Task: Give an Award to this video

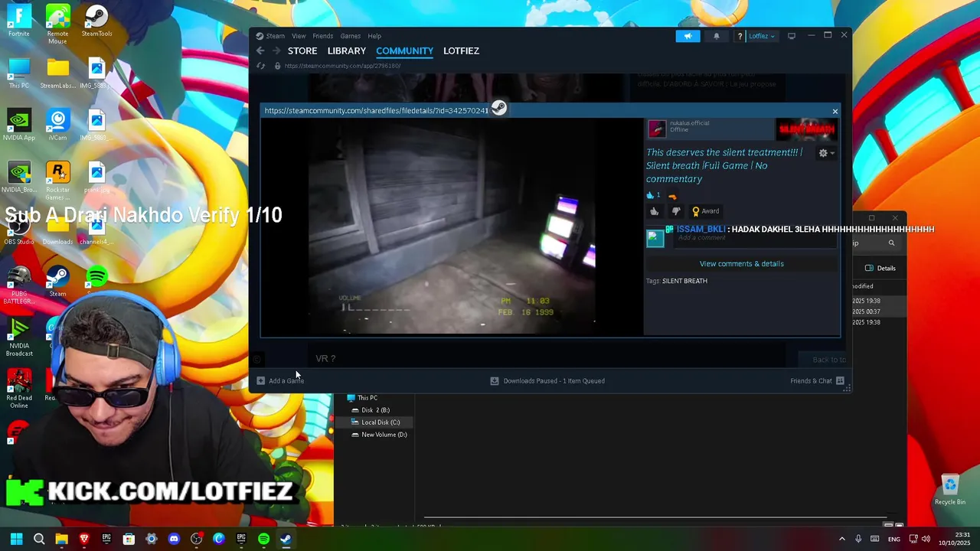Action: point(705,211)
